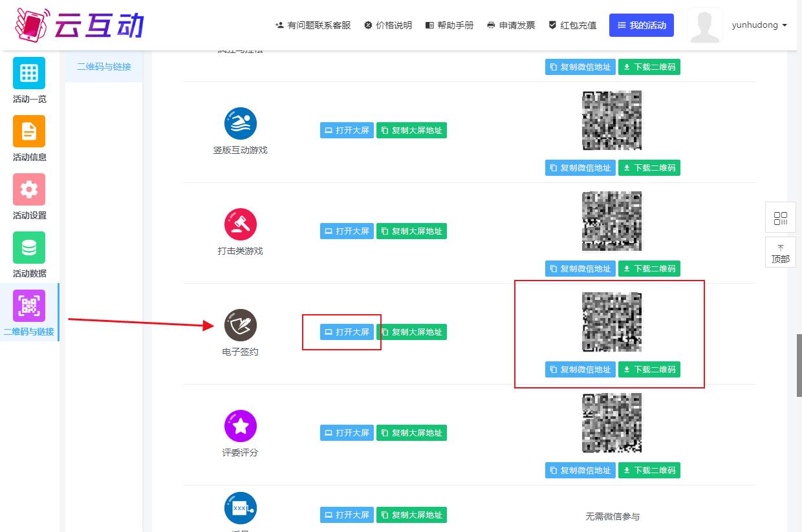This screenshot has height=532, width=802.
Task: Click the floating QR code widget icon
Action: coord(781,218)
